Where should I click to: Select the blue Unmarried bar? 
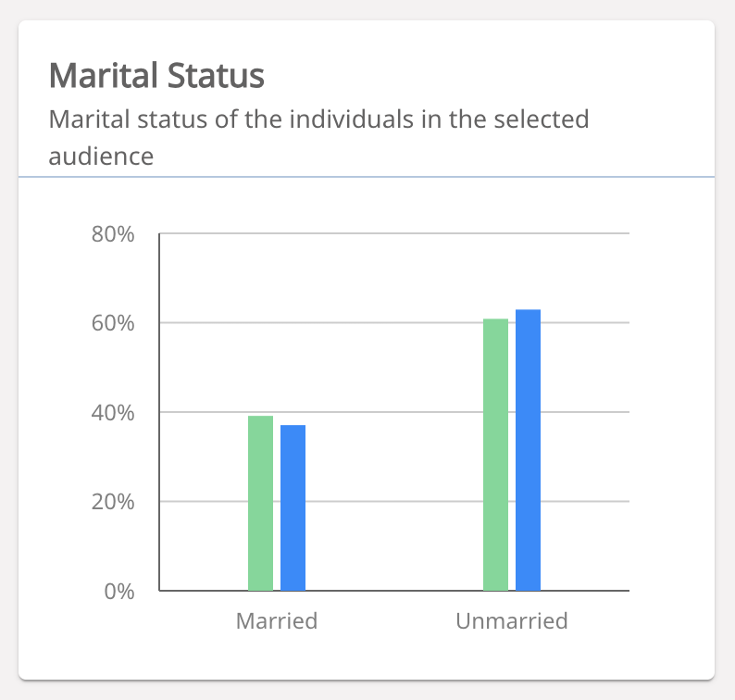528,450
